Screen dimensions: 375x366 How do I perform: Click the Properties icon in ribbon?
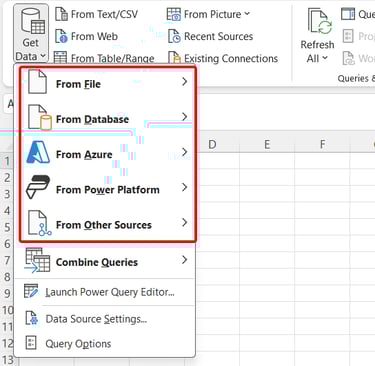(x=348, y=36)
